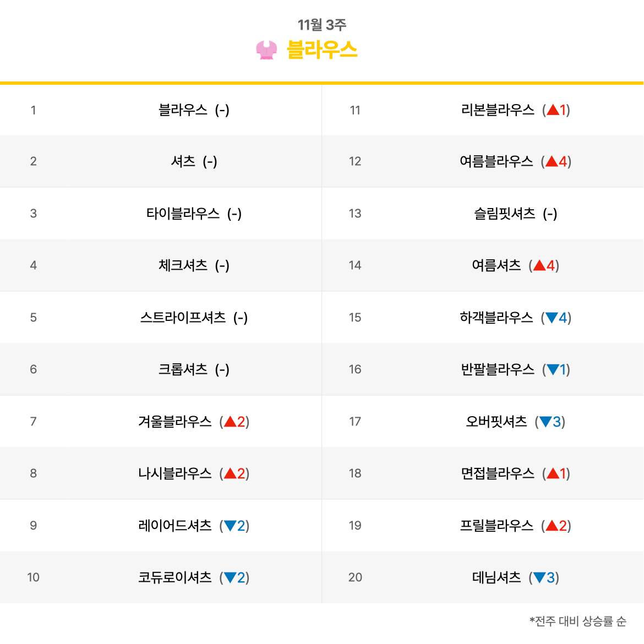
Task: Click blue down arrow beside 반팔블라우스
Action: (x=553, y=370)
